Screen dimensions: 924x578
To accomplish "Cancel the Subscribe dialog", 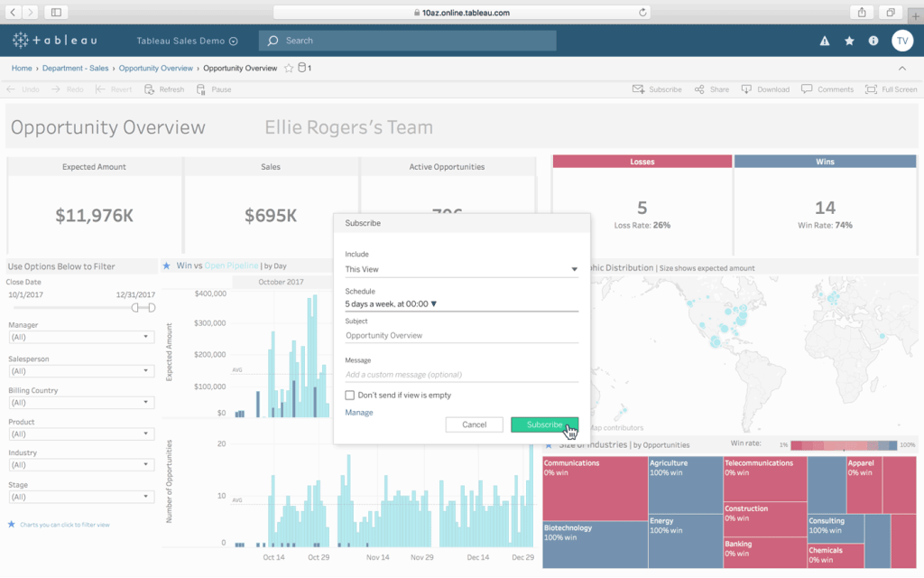I will [x=474, y=424].
